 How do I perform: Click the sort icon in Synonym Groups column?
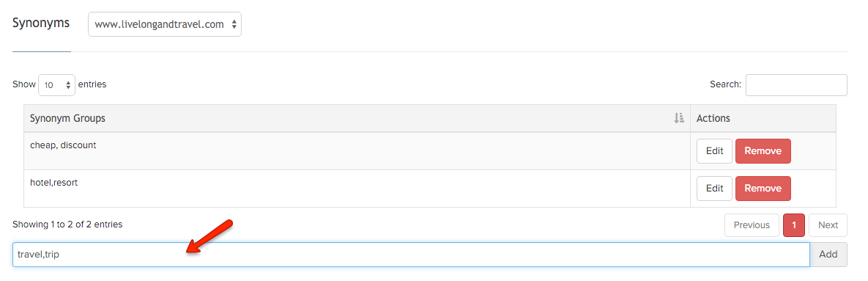(x=679, y=118)
